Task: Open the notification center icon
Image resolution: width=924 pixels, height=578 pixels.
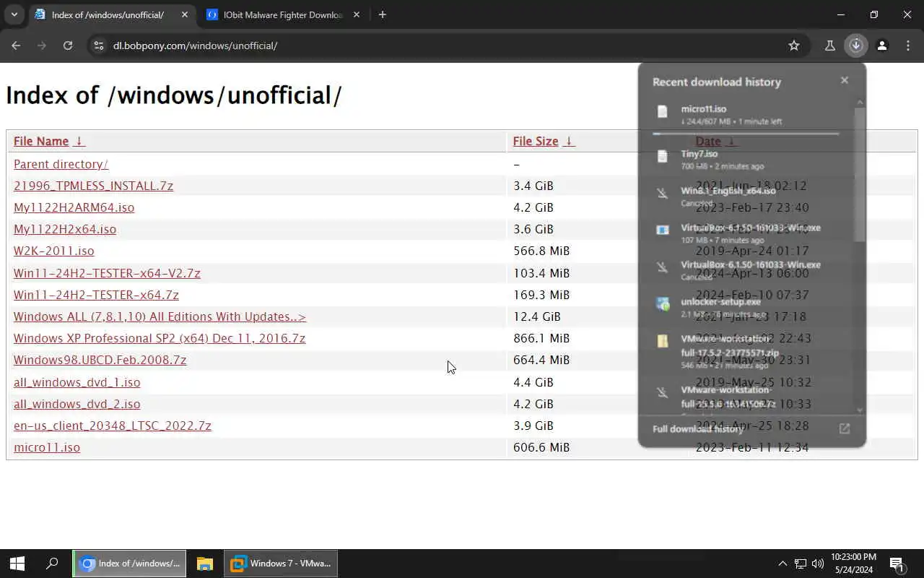Action: click(x=897, y=564)
